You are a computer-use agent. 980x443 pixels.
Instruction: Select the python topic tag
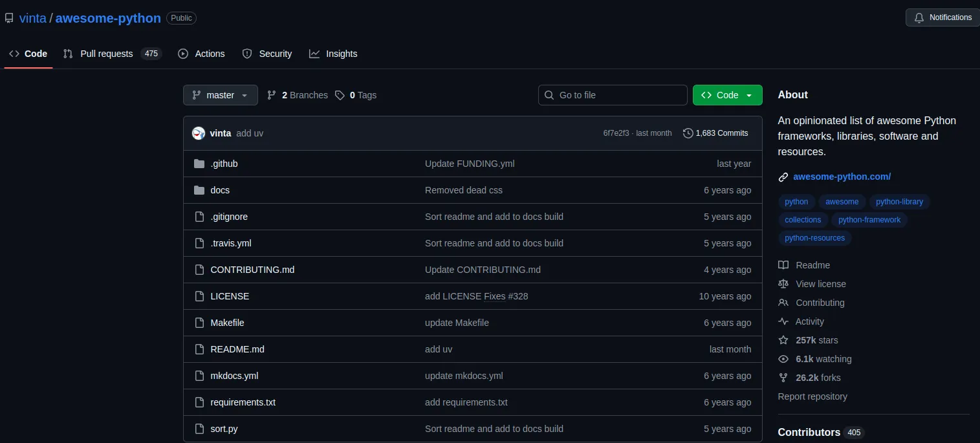pyautogui.click(x=796, y=202)
